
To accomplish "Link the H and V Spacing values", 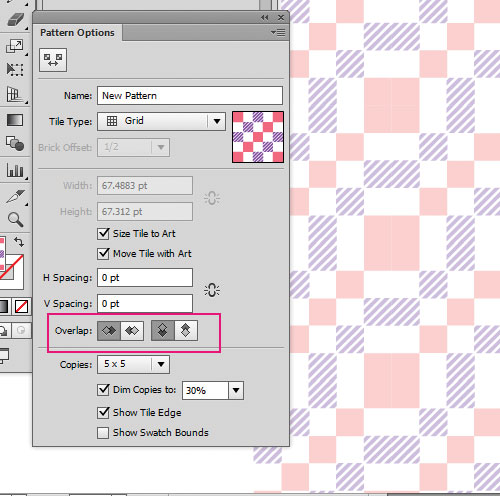I will 212,290.
